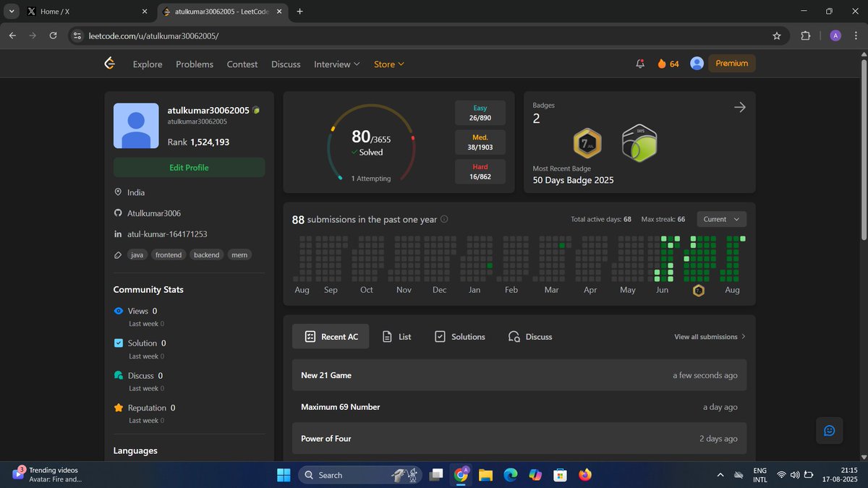Open Discuss page in navbar

[x=286, y=64]
